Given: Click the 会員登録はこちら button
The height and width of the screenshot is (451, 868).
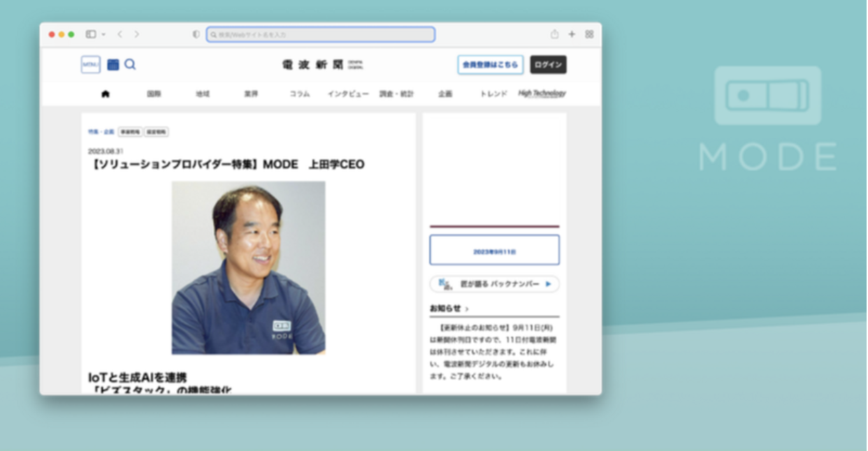Looking at the screenshot, I should (490, 65).
